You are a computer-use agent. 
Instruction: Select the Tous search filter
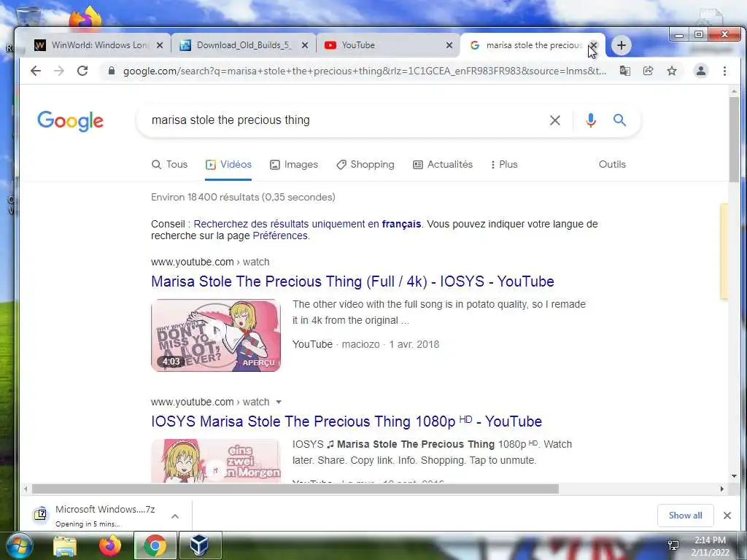169,164
